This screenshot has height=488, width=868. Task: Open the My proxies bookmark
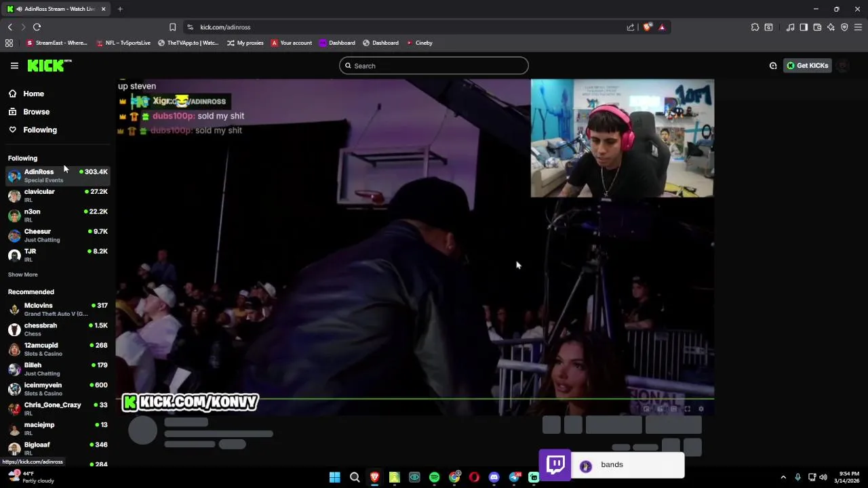click(245, 43)
